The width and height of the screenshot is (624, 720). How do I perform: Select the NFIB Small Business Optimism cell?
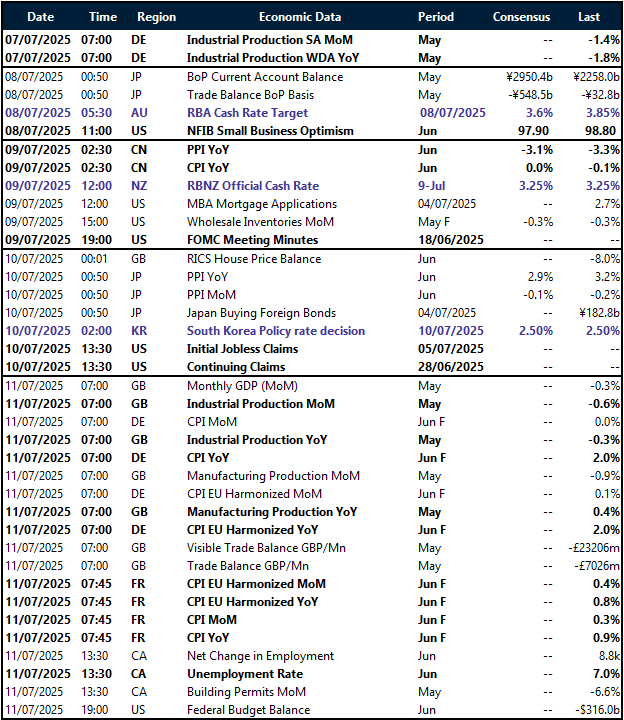click(270, 131)
